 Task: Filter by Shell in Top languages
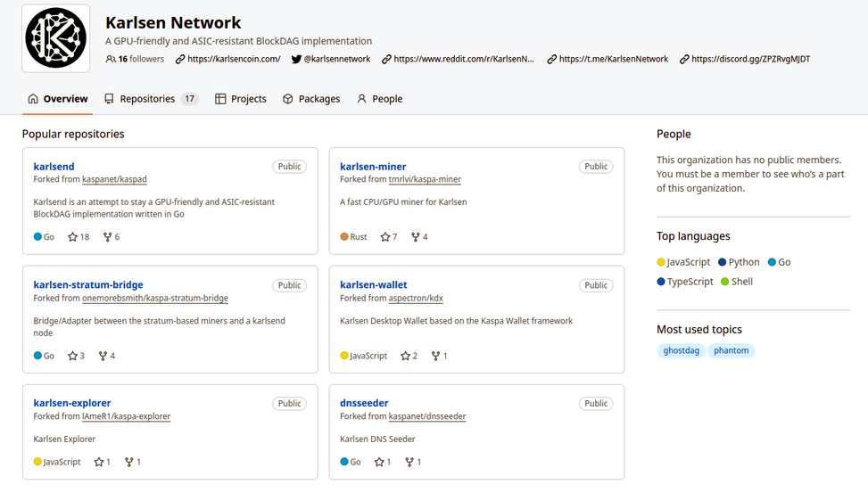pos(737,282)
